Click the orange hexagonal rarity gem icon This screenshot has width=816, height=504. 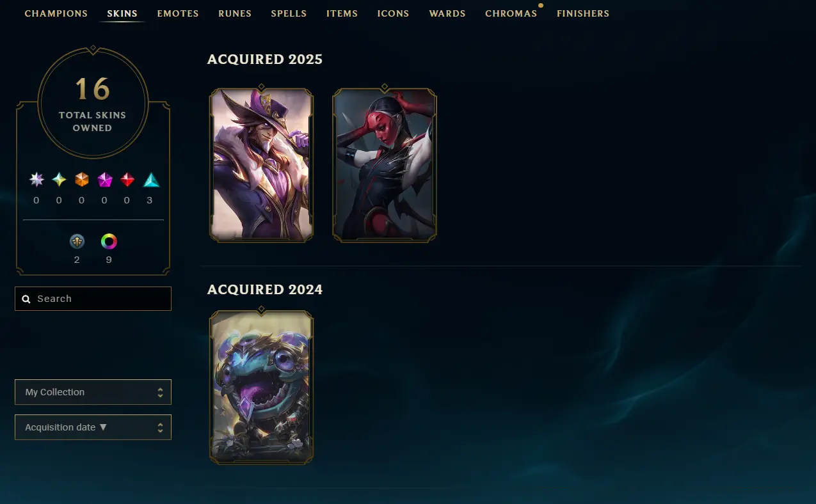click(82, 180)
